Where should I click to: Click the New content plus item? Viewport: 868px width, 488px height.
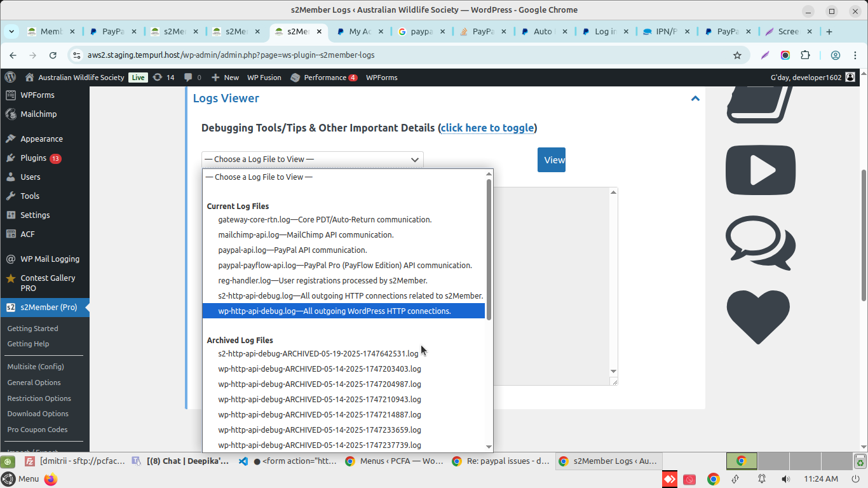point(225,78)
